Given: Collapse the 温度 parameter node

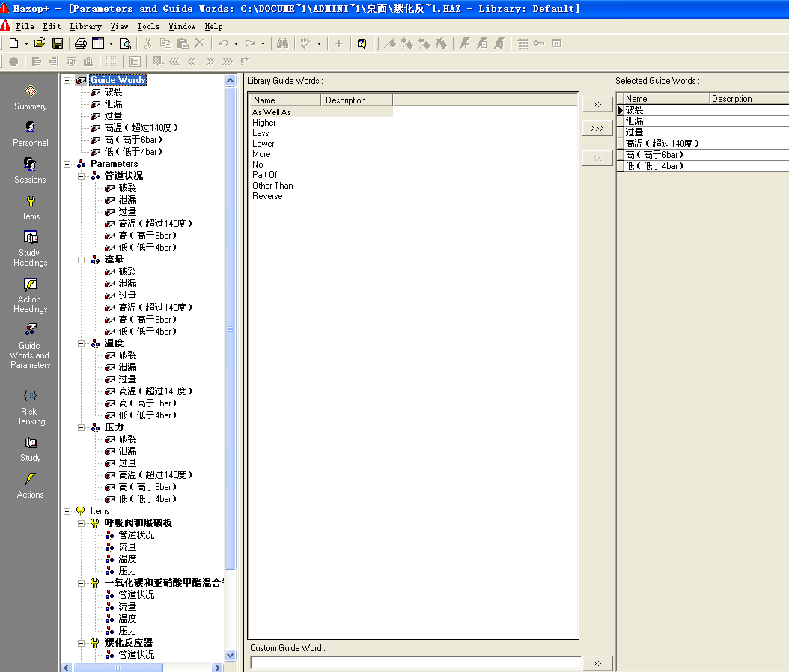Looking at the screenshot, I should pyautogui.click(x=81, y=344).
